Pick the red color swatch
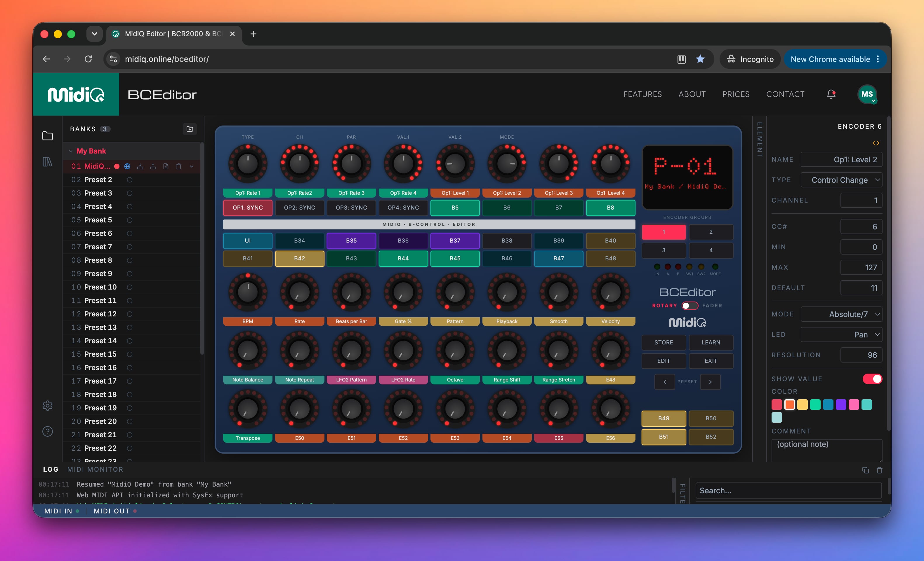Screen dimensions: 924x561 coord(777,404)
